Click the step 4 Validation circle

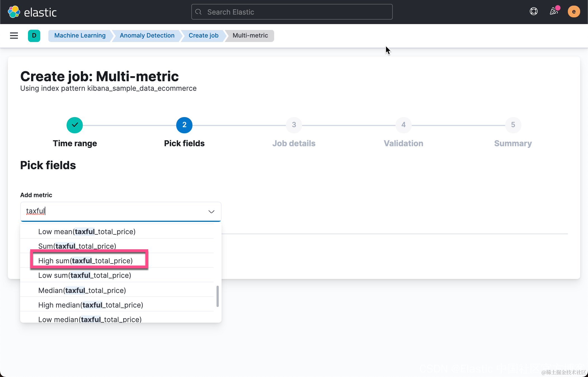click(403, 125)
